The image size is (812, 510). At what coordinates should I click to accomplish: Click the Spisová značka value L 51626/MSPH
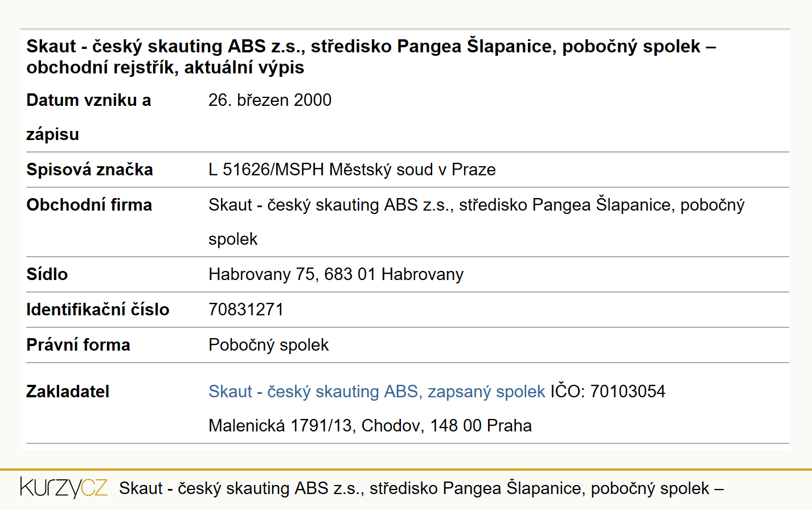(x=352, y=170)
